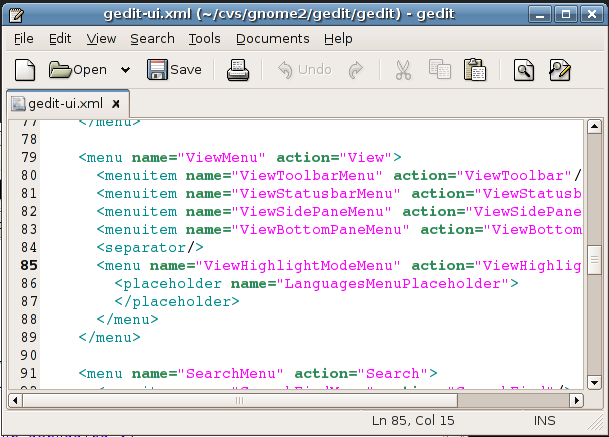Click the </menu> tag on line 89

110,338
